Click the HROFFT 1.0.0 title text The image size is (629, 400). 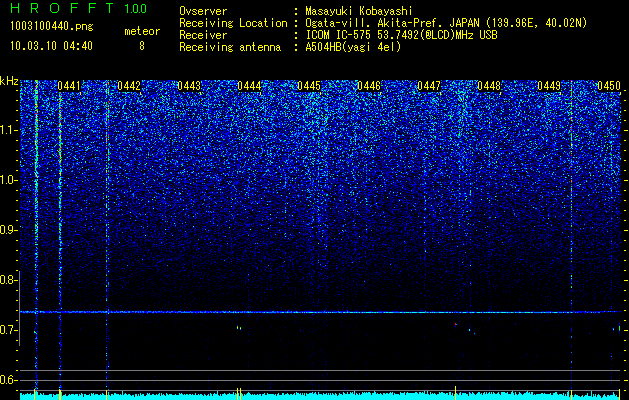(x=79, y=8)
